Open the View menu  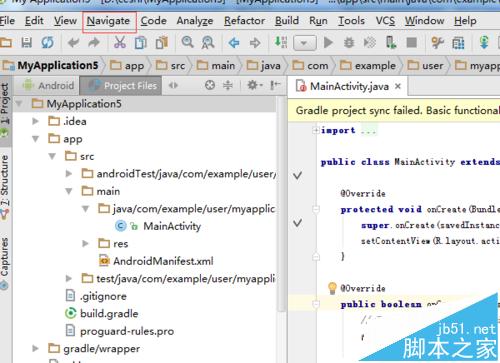click(x=65, y=21)
